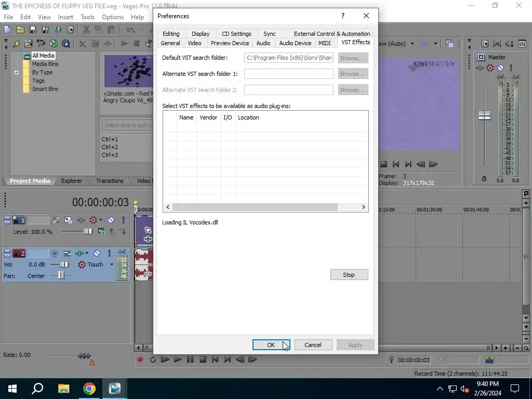The image size is (532, 399).
Task: Click Master FX icon under Master label
Action: (x=480, y=68)
